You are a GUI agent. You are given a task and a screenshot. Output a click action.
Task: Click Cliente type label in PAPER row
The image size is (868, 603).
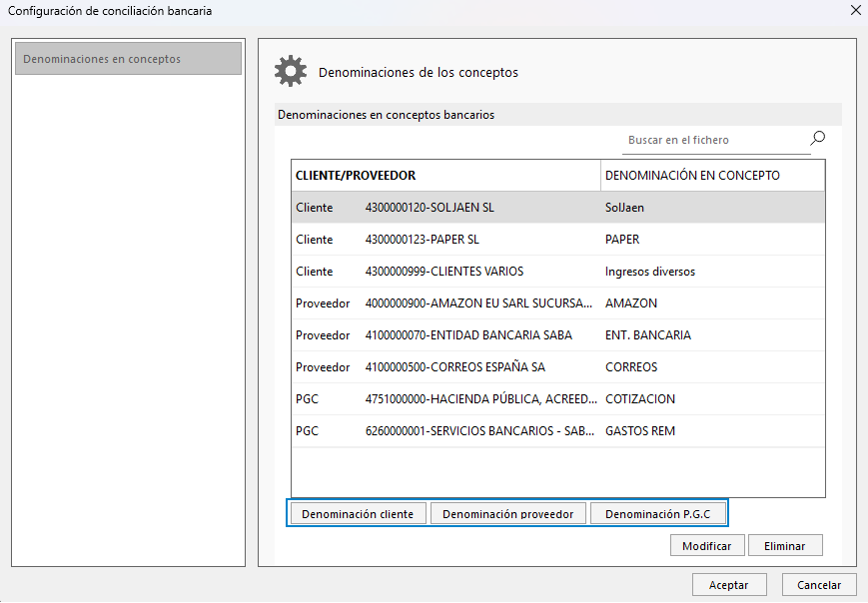[314, 240]
